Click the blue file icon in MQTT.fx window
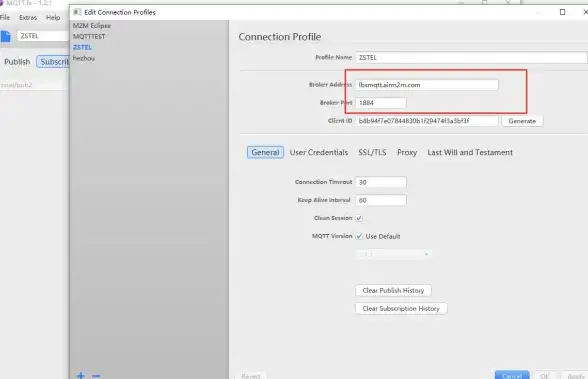This screenshot has height=379, width=588. [6, 36]
